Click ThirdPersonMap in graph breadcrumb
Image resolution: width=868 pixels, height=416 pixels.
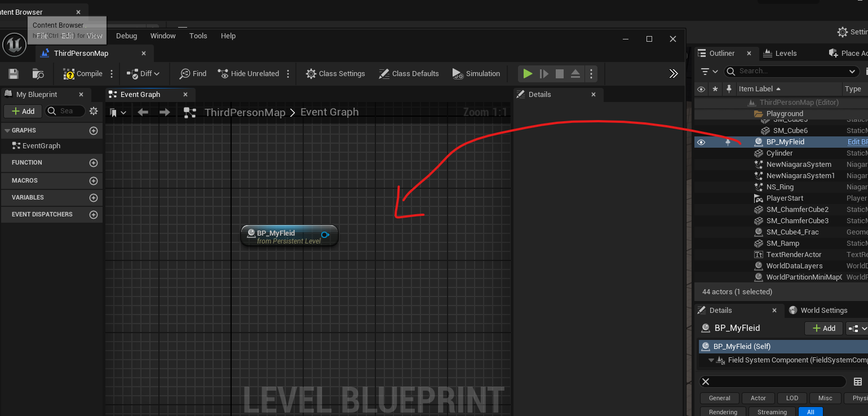pyautogui.click(x=245, y=112)
